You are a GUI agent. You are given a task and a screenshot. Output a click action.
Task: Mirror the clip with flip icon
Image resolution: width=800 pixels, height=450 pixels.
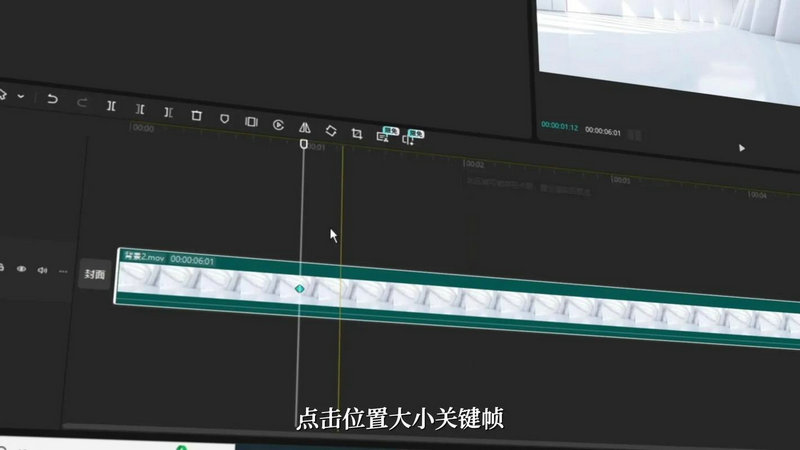tap(305, 128)
